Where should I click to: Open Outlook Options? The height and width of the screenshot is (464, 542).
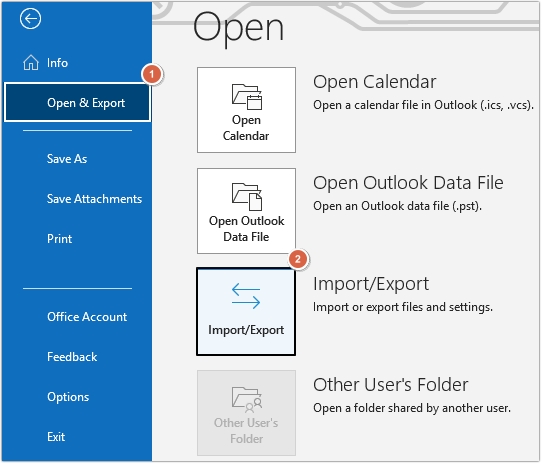click(68, 397)
